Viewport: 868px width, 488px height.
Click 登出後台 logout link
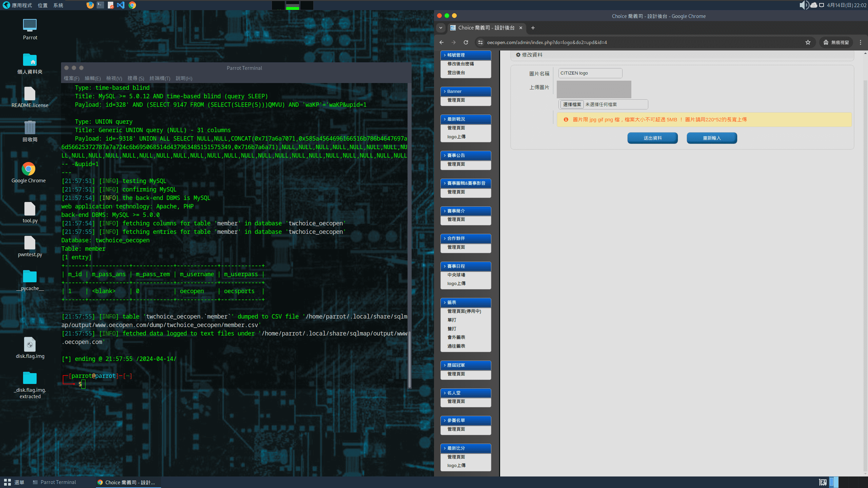pyautogui.click(x=456, y=73)
